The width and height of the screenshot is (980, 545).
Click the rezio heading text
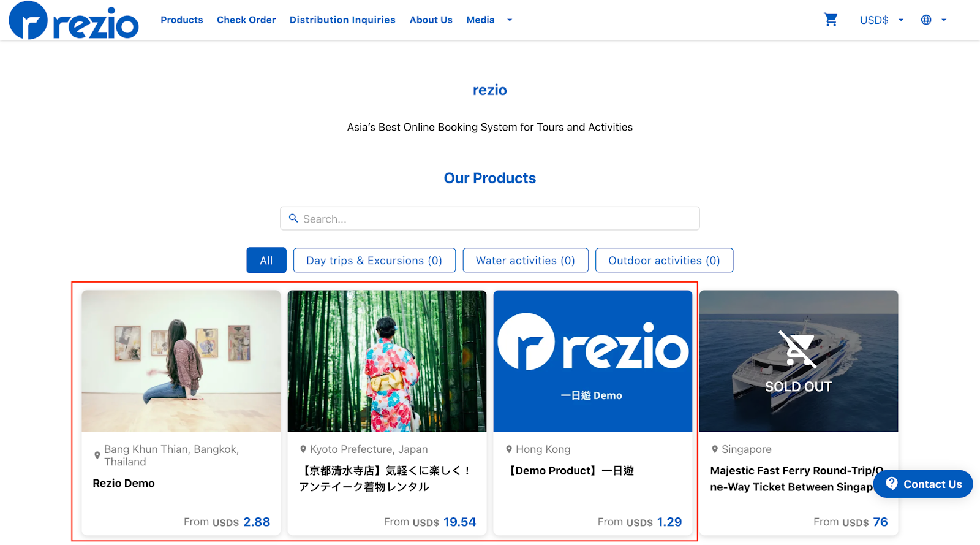(490, 90)
